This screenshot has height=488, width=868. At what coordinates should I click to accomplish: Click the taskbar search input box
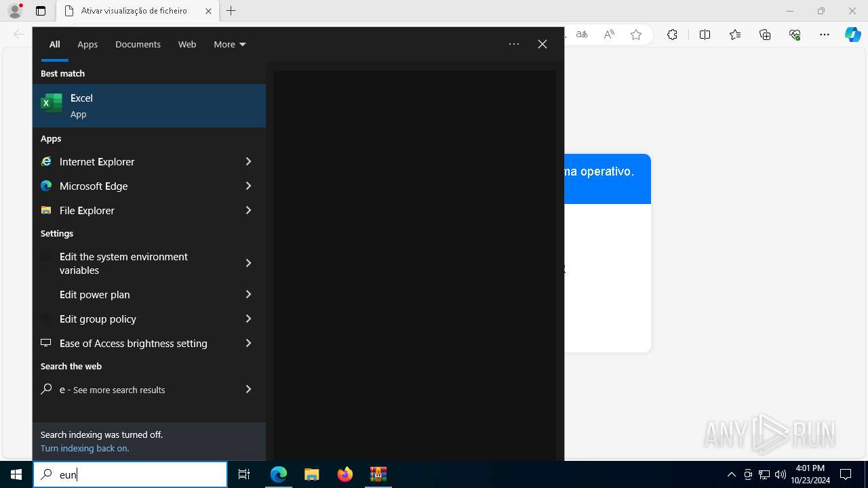pos(130,474)
